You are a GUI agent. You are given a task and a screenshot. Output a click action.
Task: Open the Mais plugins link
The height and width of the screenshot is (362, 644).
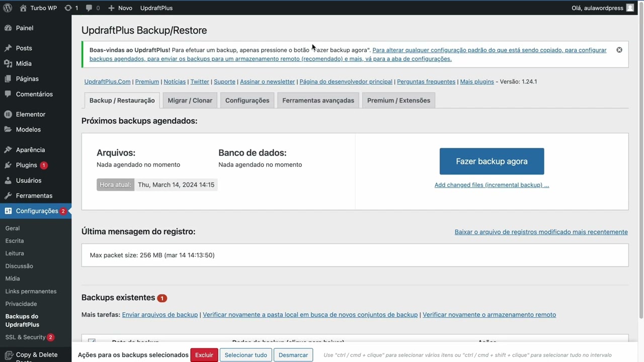477,81
